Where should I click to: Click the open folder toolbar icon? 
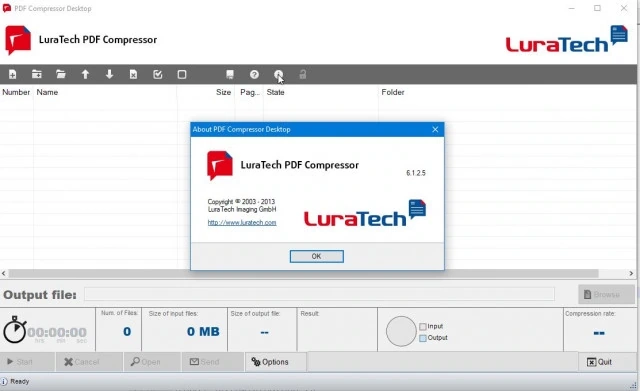[61, 74]
